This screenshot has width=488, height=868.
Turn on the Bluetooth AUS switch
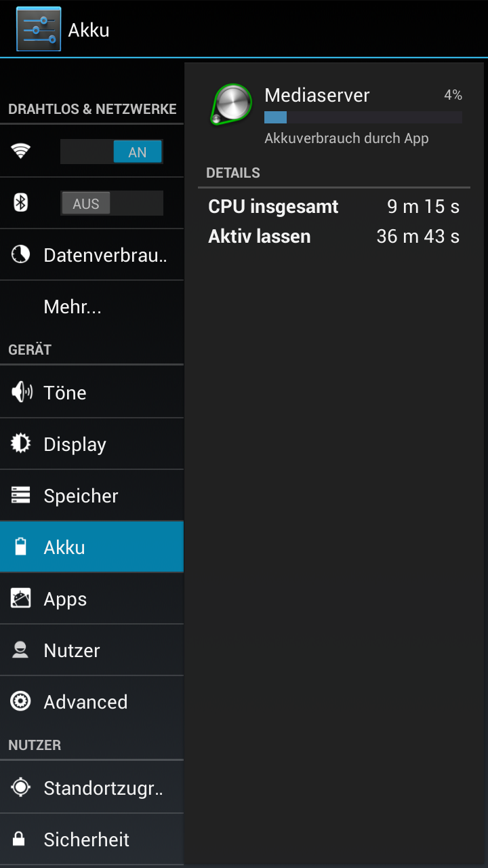(x=112, y=203)
